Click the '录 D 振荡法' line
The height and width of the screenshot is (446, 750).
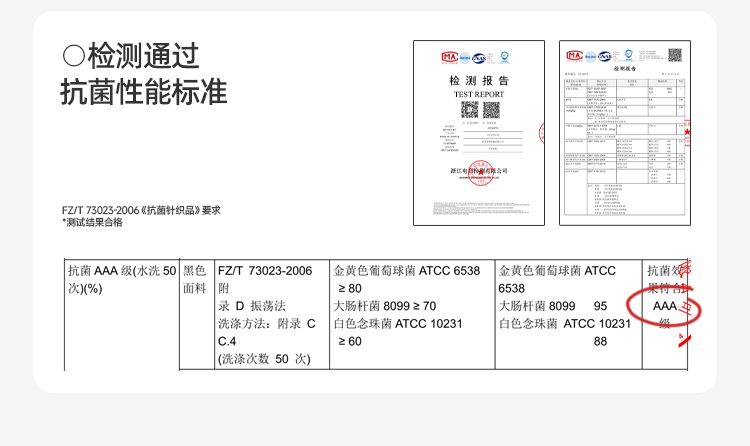[252, 306]
